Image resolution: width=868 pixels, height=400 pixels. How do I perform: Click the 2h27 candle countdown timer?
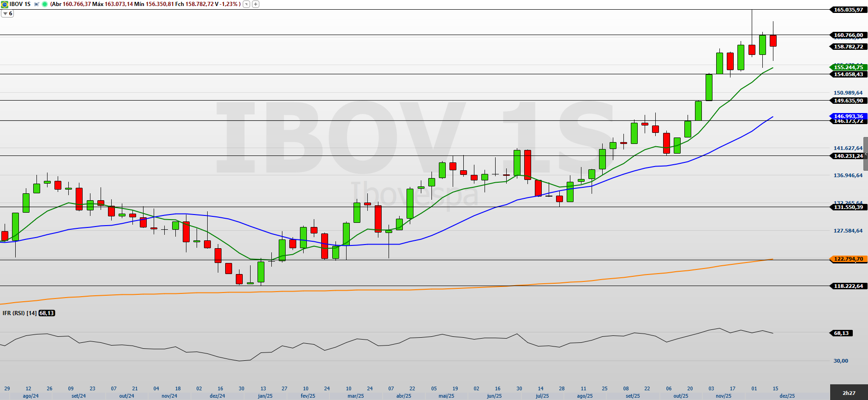coord(849,393)
